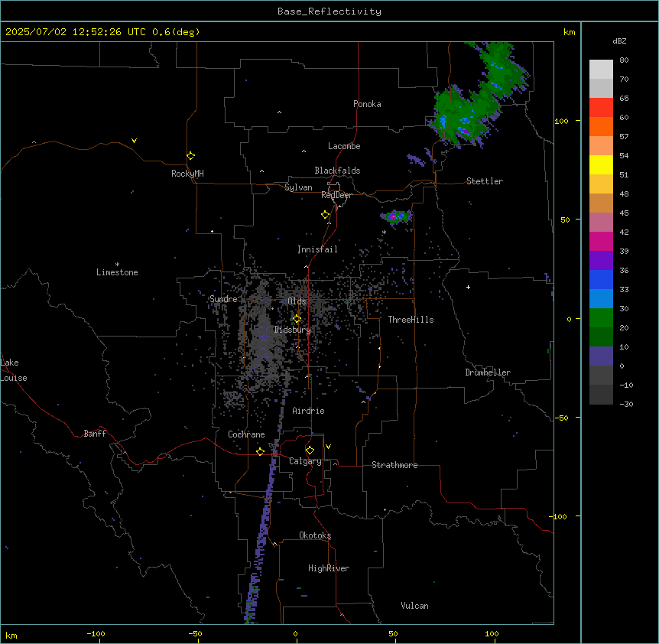Select the Innisfail city label
Image resolution: width=659 pixels, height=644 pixels.
pyautogui.click(x=317, y=249)
